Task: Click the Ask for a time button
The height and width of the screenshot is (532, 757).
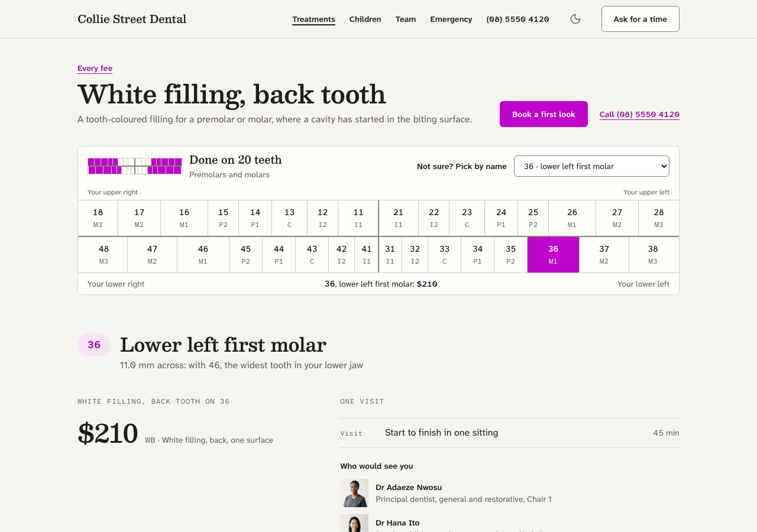Action: pyautogui.click(x=640, y=19)
